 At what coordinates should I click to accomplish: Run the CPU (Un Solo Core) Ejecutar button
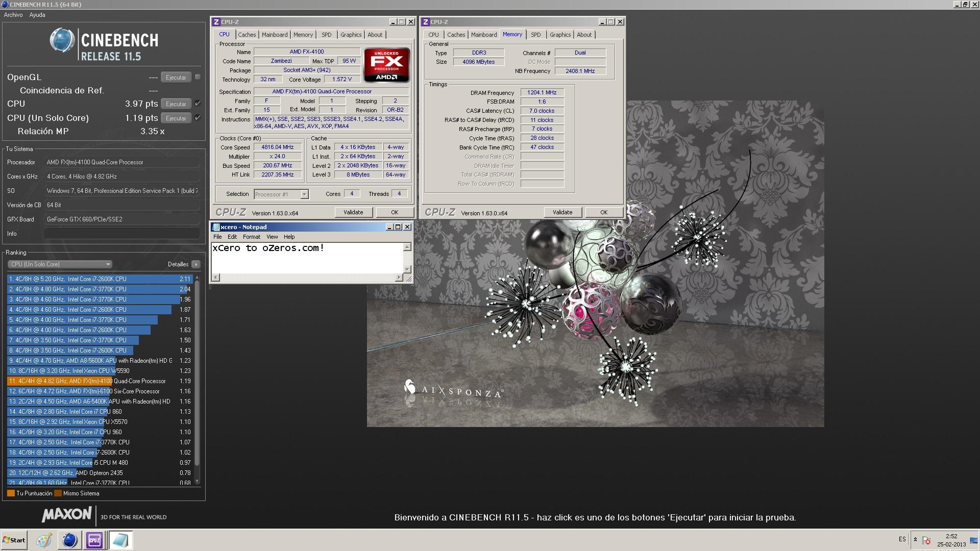pos(176,118)
